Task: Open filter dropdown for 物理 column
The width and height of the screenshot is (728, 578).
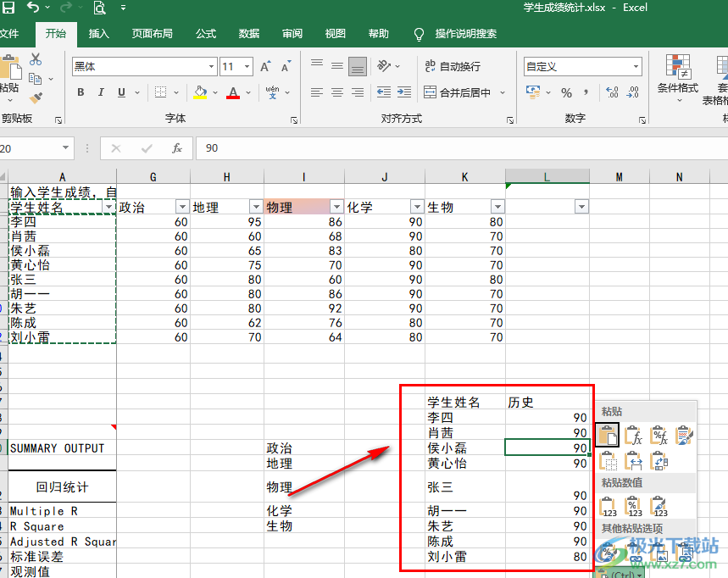Action: [x=336, y=207]
